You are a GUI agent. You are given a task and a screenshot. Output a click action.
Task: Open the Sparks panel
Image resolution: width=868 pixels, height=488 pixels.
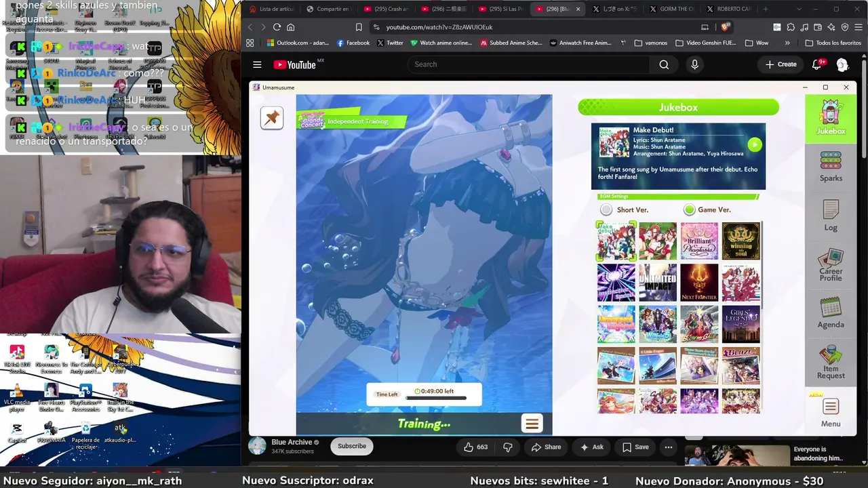(831, 167)
